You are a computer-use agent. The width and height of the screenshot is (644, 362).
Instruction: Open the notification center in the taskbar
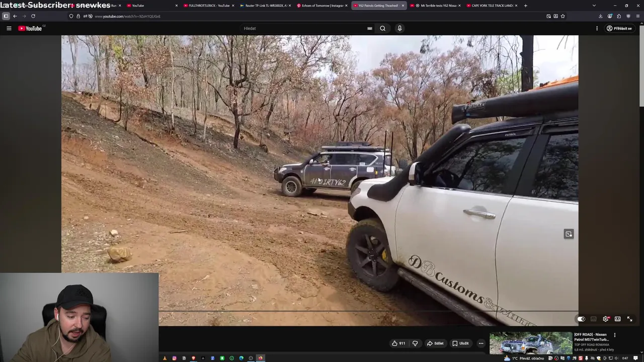click(636, 358)
